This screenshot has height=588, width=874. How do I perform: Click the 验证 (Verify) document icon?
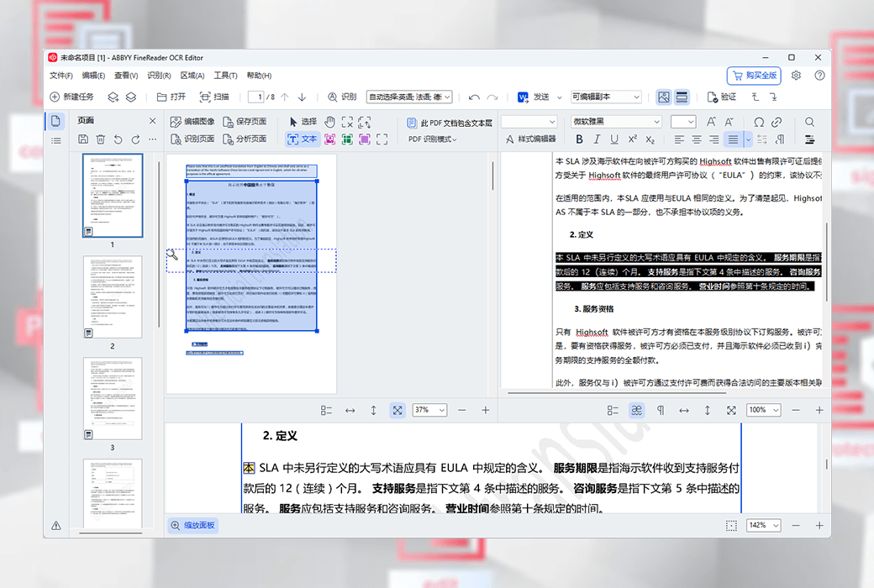click(721, 97)
